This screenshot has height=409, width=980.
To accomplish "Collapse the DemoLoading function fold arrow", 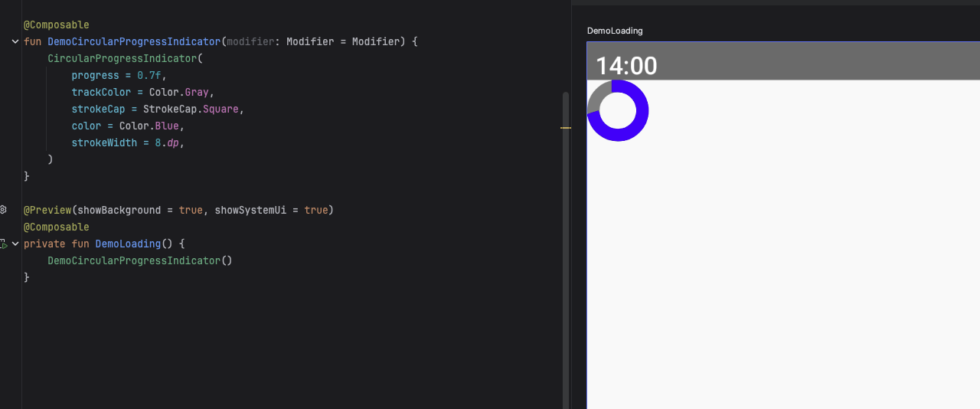I will click(x=15, y=244).
